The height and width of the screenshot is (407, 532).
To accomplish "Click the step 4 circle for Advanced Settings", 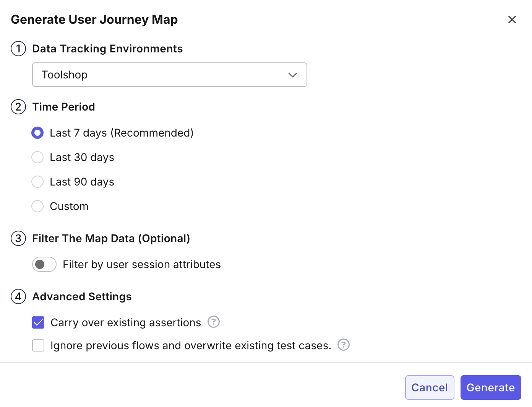I will [x=18, y=296].
